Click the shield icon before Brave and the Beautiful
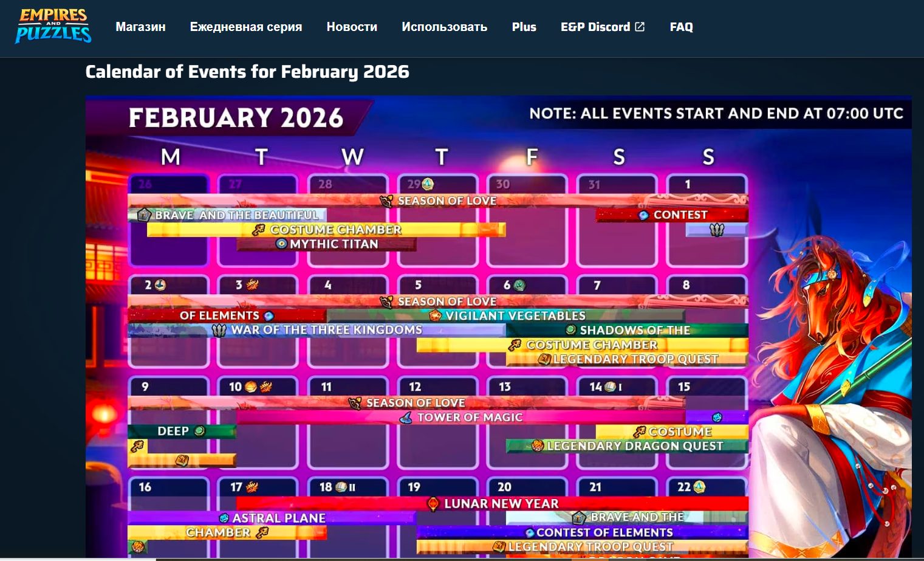924x561 pixels. 144,215
